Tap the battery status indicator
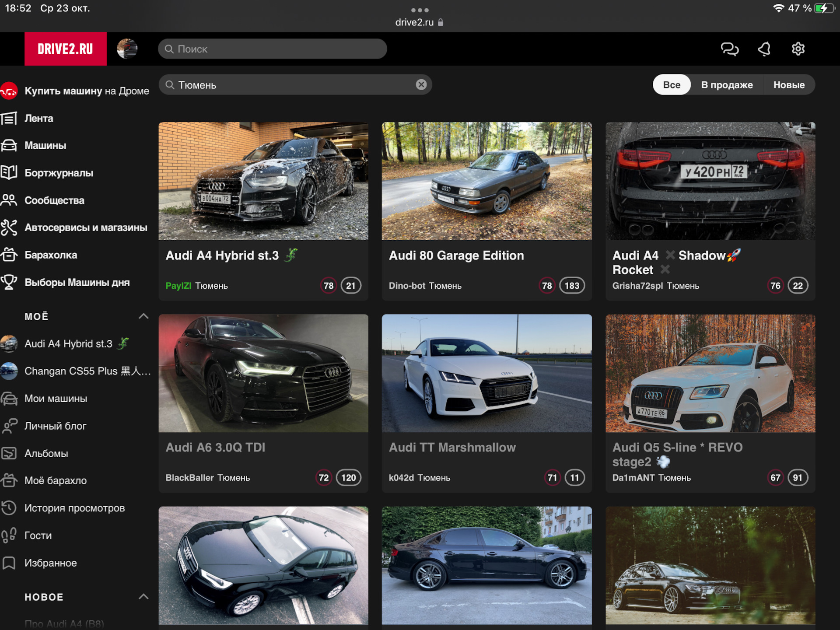 click(x=824, y=8)
